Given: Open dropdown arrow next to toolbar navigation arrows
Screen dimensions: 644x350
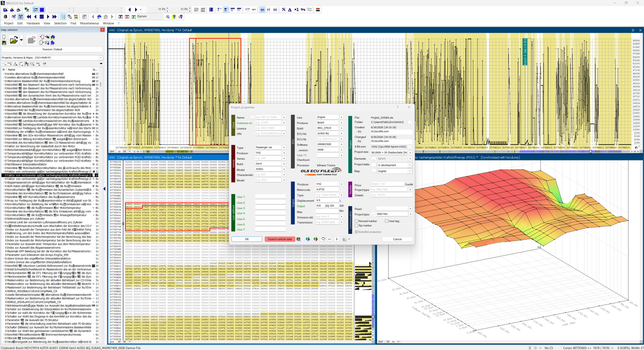Looking at the screenshot, I should [141, 10].
